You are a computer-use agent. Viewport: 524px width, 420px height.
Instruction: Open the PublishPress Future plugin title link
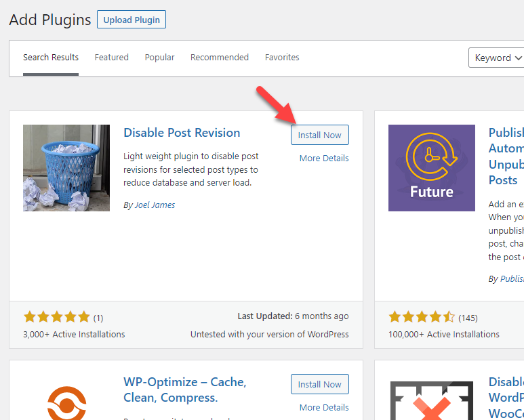pyautogui.click(x=506, y=156)
